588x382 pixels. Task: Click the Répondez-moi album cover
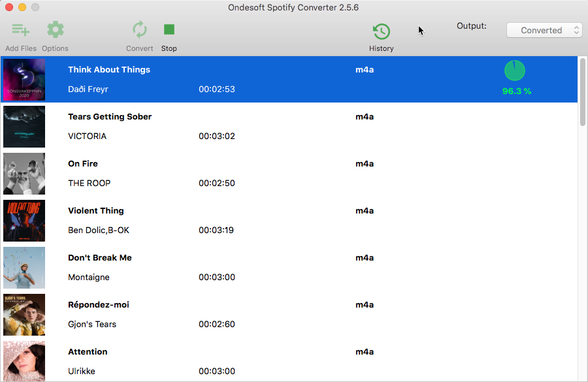pyautogui.click(x=24, y=315)
